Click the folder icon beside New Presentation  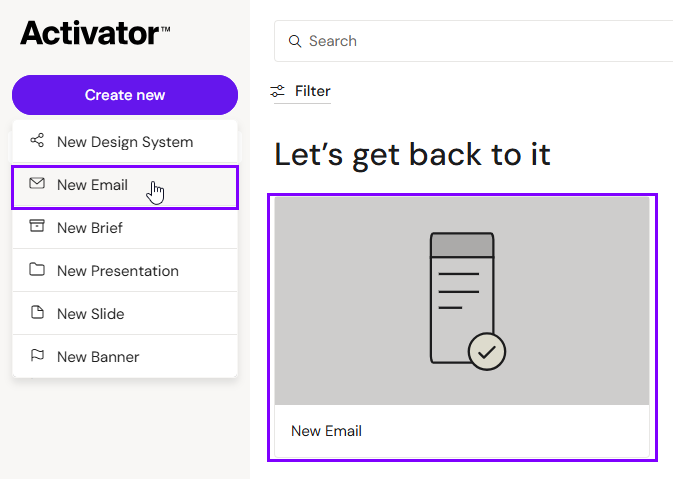click(x=37, y=270)
